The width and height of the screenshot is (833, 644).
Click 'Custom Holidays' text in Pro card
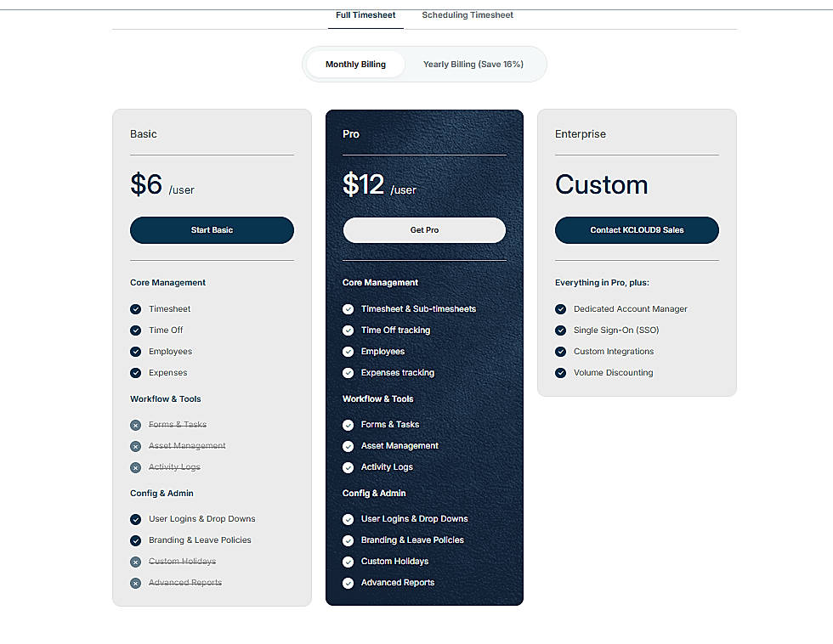coord(394,562)
